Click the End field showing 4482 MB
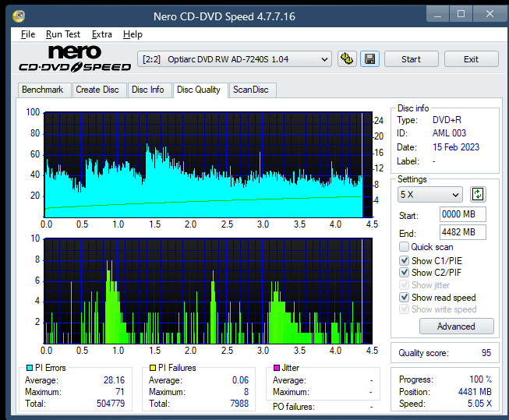The image size is (509, 420). [x=462, y=232]
